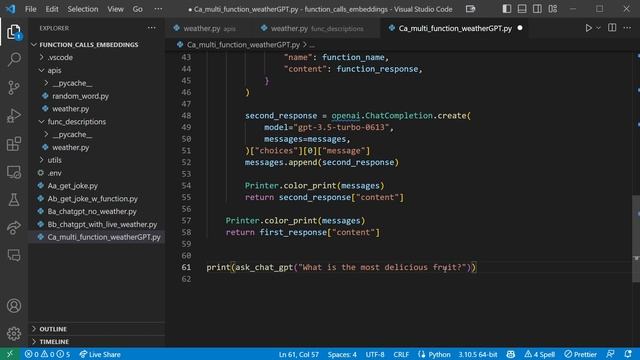Viewport: 640px width, 360px height.
Task: Open the Run and Debug view
Action: 14,116
